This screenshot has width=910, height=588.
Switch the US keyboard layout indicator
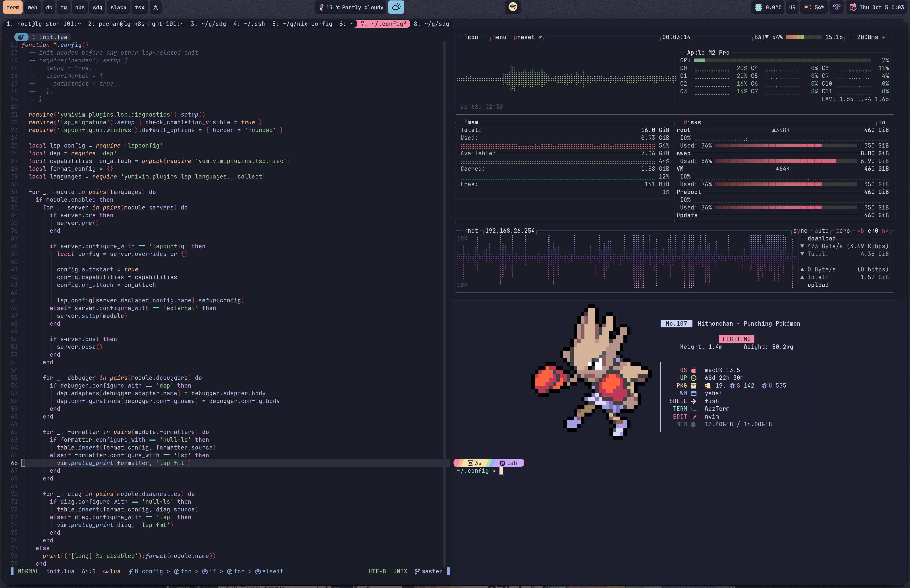pyautogui.click(x=792, y=7)
